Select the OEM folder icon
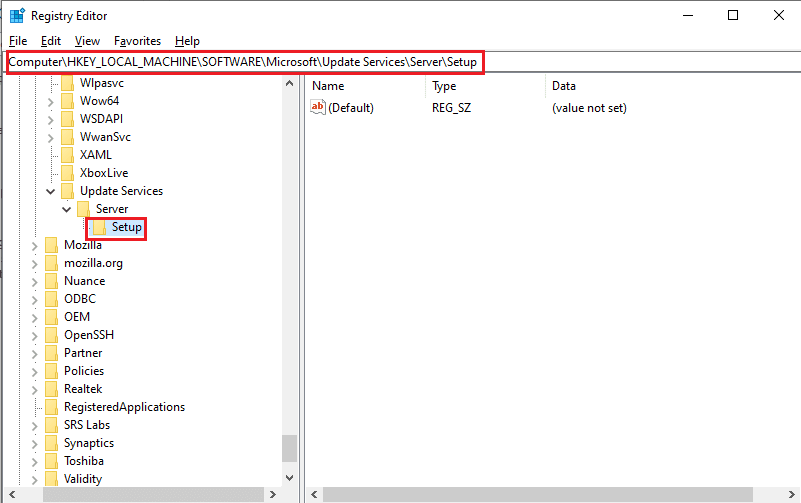Image resolution: width=801 pixels, height=503 pixels. point(51,317)
